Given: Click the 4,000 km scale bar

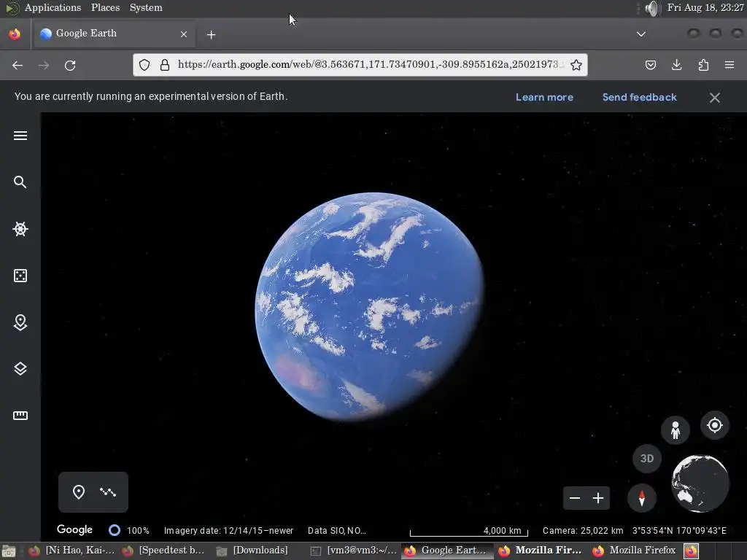Looking at the screenshot, I should tap(469, 531).
